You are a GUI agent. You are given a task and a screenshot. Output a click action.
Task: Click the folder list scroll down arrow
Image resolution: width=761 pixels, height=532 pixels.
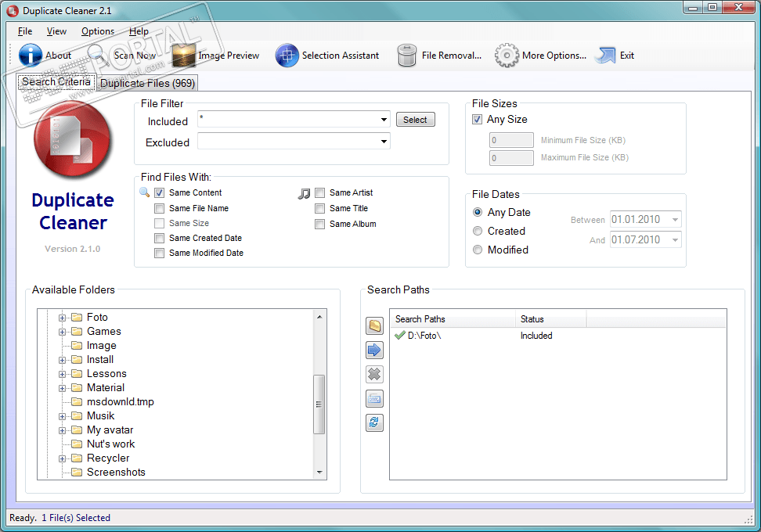[x=319, y=472]
